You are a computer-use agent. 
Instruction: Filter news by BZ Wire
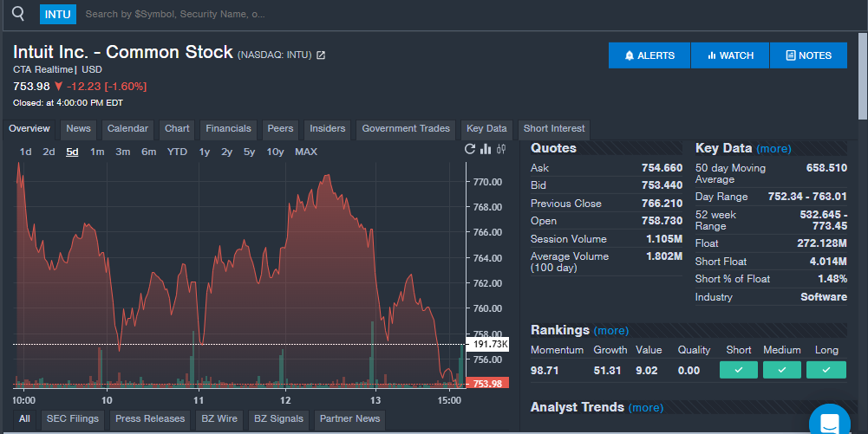(x=219, y=419)
